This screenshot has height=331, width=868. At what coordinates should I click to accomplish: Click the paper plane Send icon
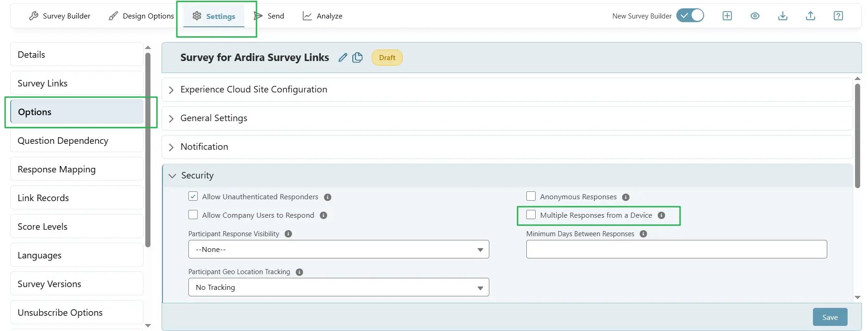tap(258, 16)
